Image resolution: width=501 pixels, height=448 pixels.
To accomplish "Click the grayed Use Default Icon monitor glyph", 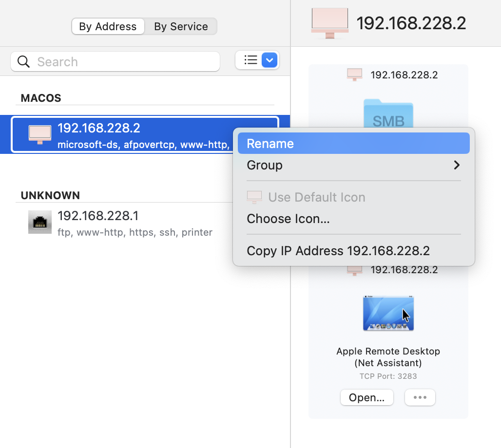I will coord(254,197).
